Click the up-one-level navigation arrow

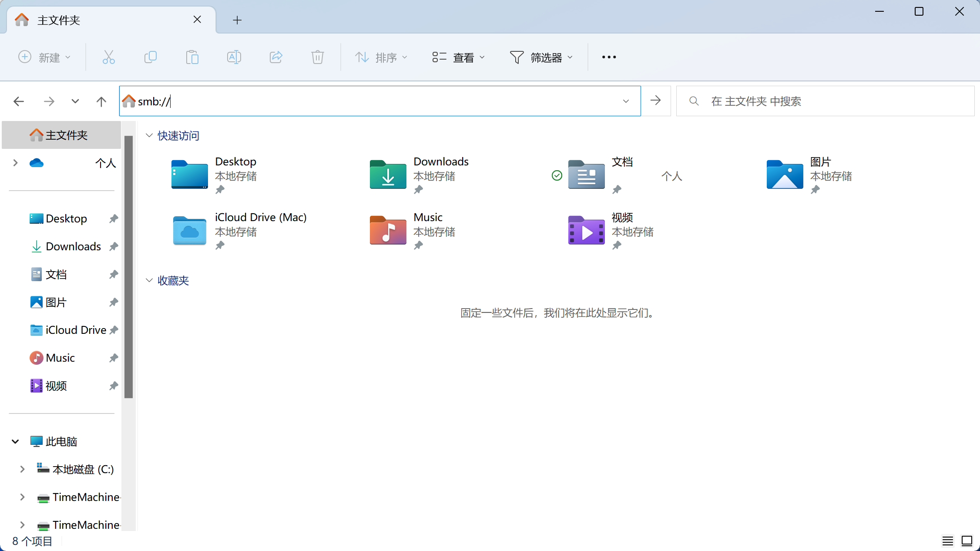[x=101, y=101]
